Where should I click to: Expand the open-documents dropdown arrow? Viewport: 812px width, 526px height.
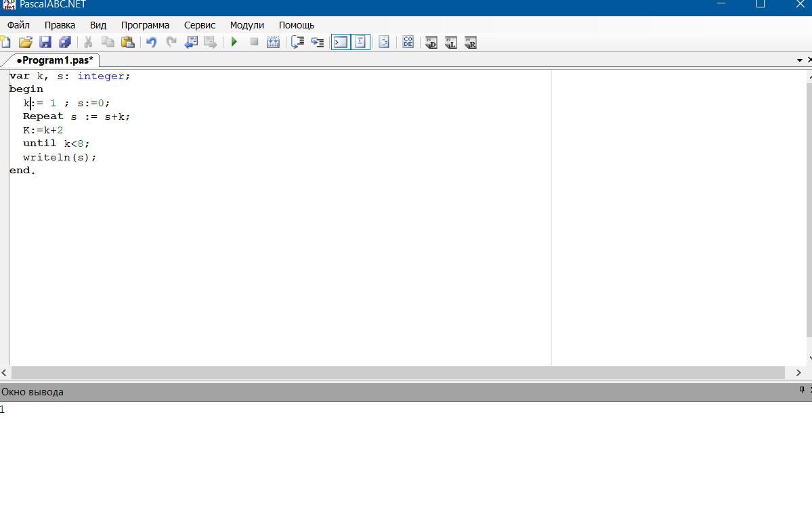799,60
